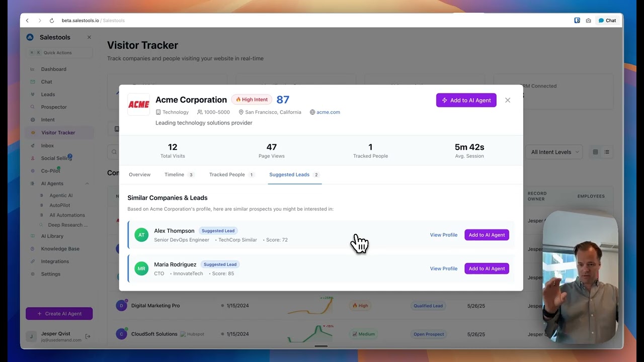Open Integrations in the sidebar
Screen dimensions: 644x362
pyautogui.click(x=55, y=261)
